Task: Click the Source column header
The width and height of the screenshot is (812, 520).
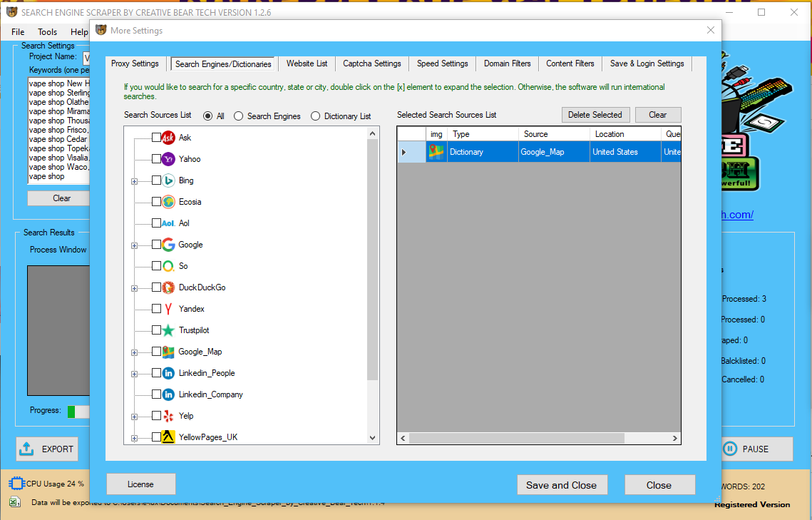Action: 554,134
